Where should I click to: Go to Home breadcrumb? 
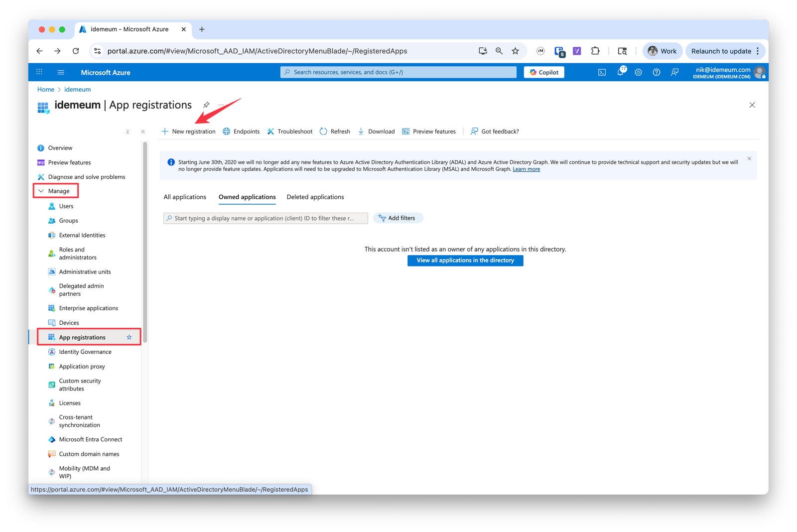pos(46,90)
